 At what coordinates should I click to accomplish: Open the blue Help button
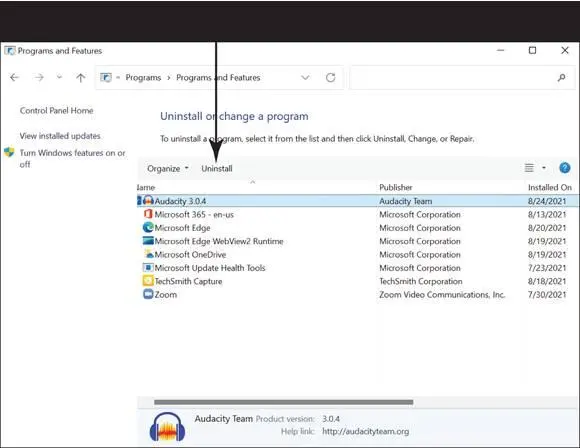point(564,168)
